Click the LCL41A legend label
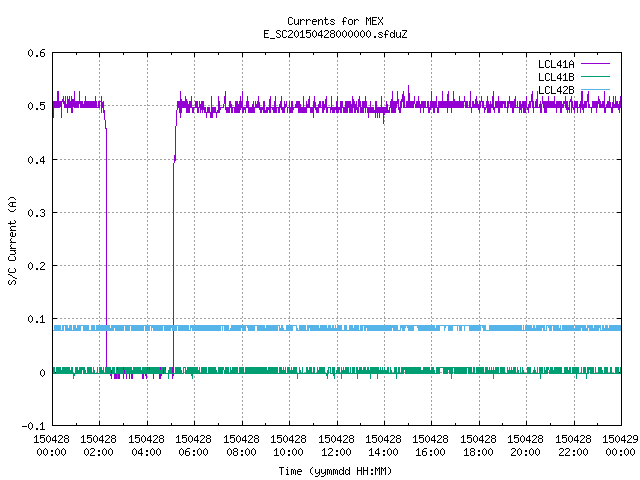This screenshot has height=480, width=640. 556,64
